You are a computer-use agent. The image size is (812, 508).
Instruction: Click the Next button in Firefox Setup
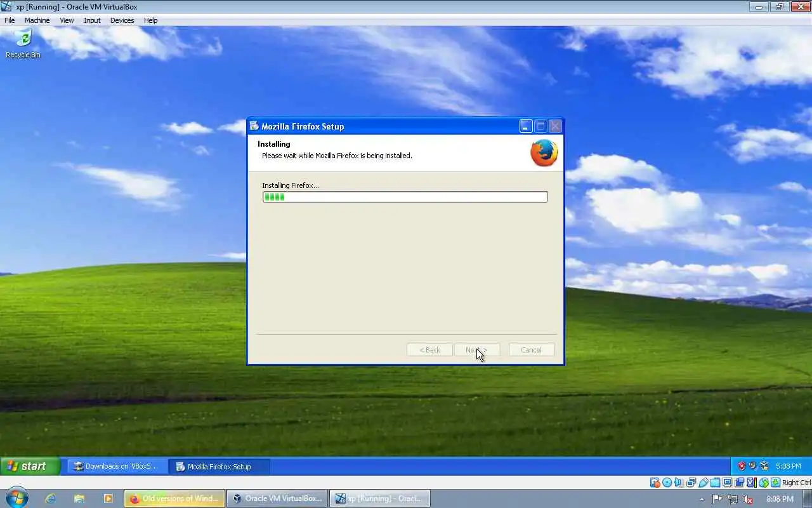pos(477,350)
